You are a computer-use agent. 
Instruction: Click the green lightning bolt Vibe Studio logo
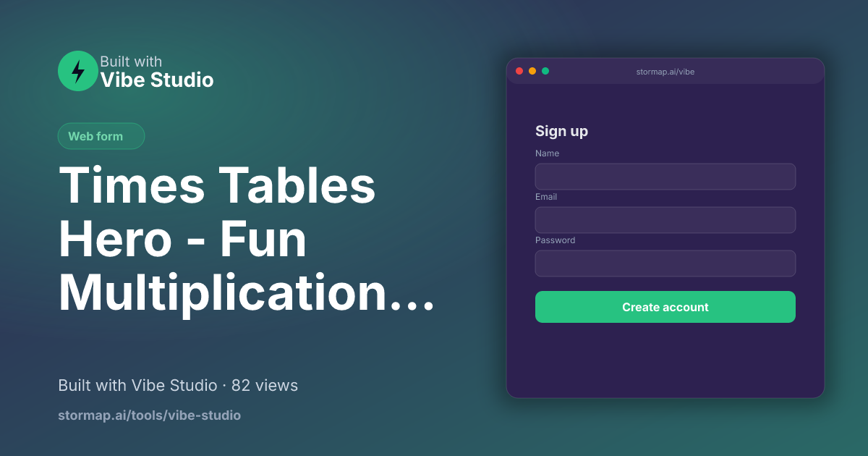click(x=78, y=71)
